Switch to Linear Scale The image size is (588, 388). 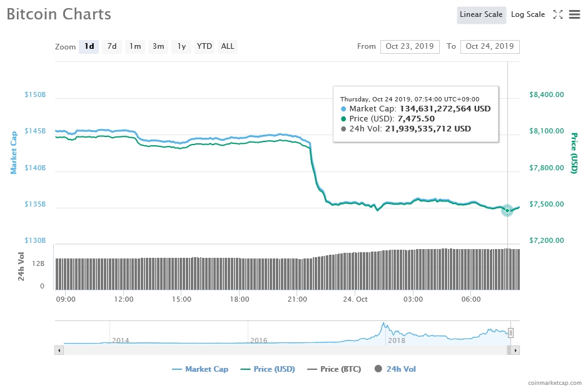pos(480,14)
